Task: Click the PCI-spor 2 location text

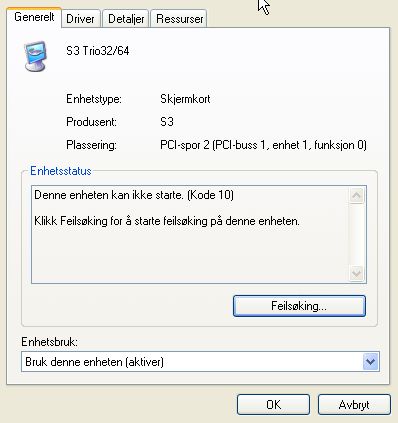Action: pos(263,145)
